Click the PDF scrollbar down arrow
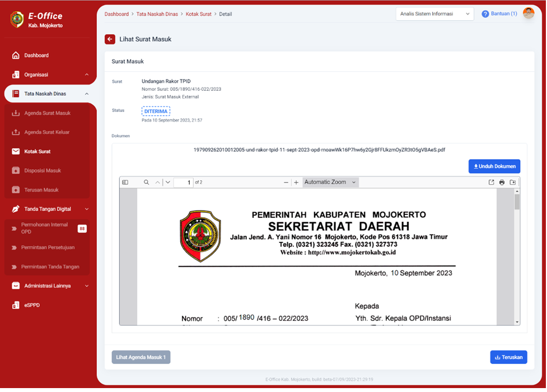 pos(517,322)
